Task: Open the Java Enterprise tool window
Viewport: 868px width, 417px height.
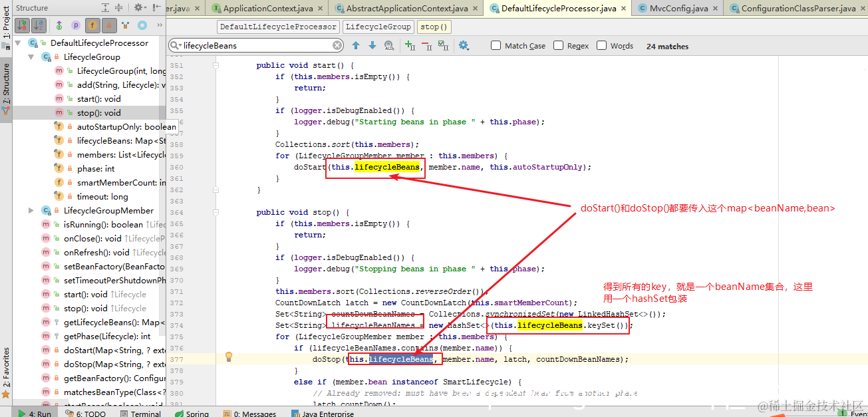Action: [x=323, y=413]
